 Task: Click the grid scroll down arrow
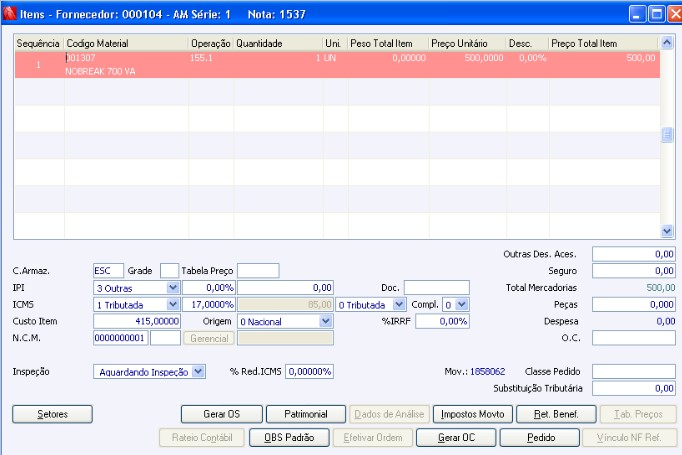667,231
